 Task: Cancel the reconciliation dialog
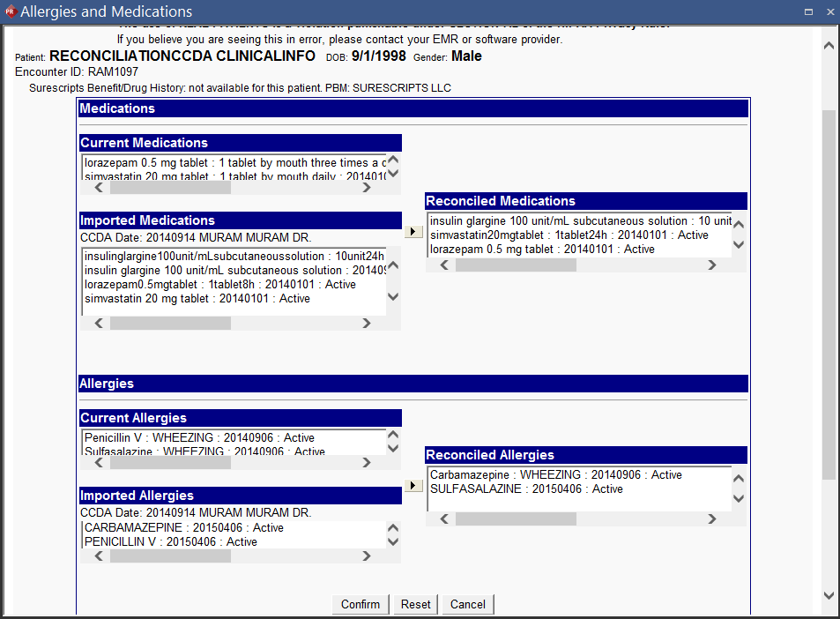tap(467, 604)
